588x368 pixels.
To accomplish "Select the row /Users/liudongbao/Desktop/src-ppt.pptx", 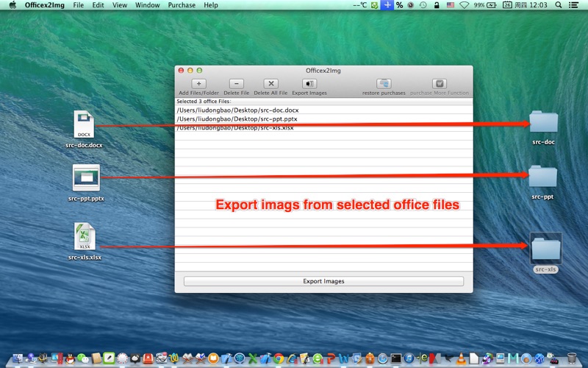I will point(323,118).
